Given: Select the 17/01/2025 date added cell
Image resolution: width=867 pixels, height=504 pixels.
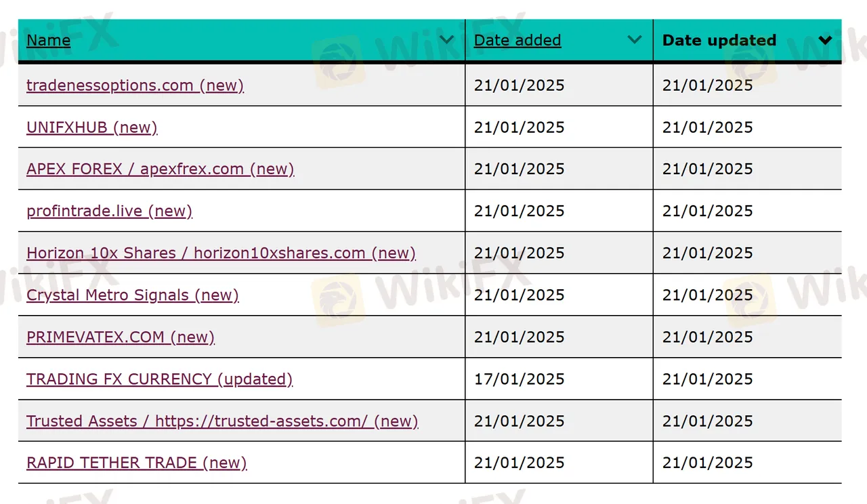Looking at the screenshot, I should pyautogui.click(x=559, y=379).
